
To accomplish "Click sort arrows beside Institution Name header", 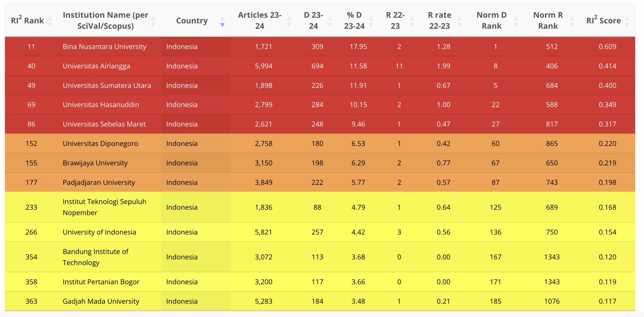I will 153,22.
